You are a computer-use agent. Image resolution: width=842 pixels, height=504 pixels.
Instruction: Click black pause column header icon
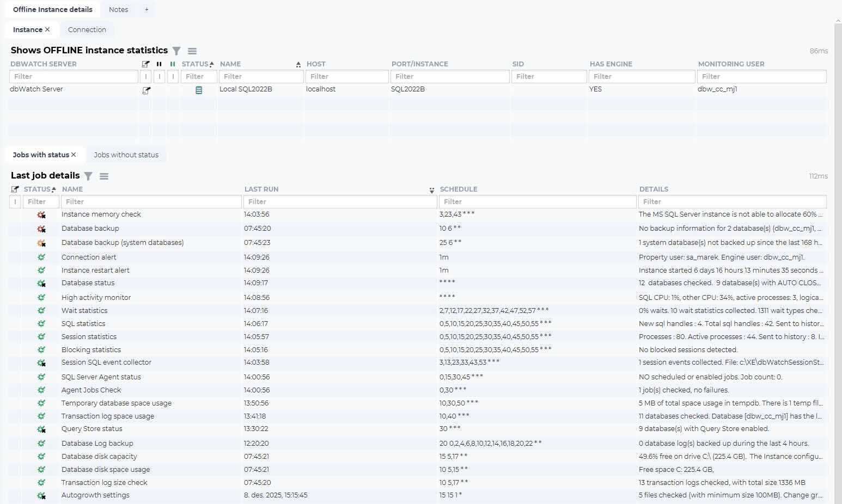pos(159,64)
